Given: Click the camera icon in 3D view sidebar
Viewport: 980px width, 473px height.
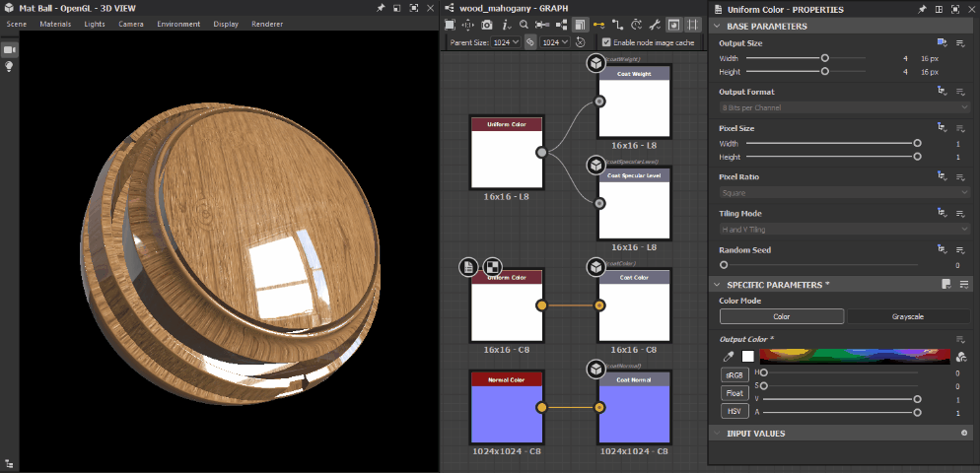Looking at the screenshot, I should click(10, 49).
